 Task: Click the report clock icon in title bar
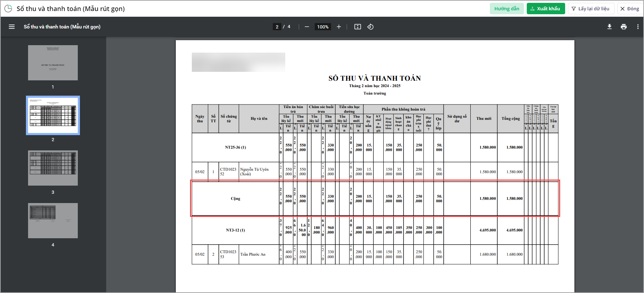(8, 9)
